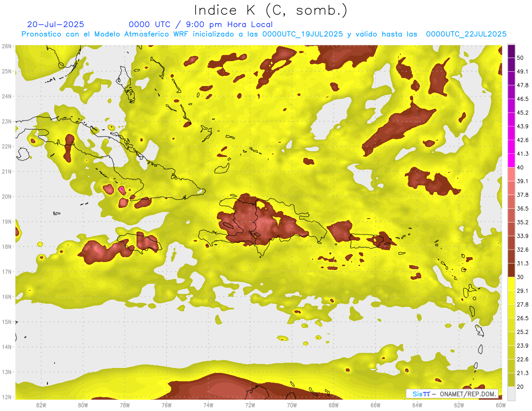
Task: Click the "33.9" color scale value
Action: click(x=522, y=236)
